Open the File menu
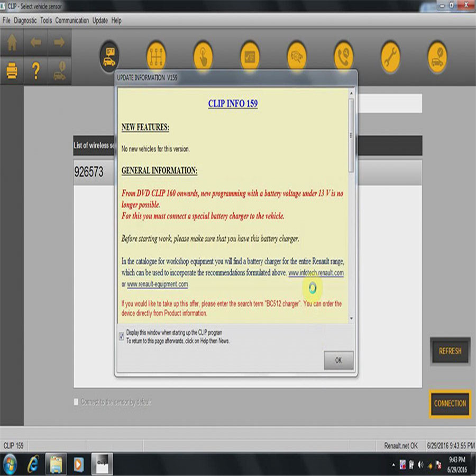Screen dimensions: 476x476 point(6,20)
